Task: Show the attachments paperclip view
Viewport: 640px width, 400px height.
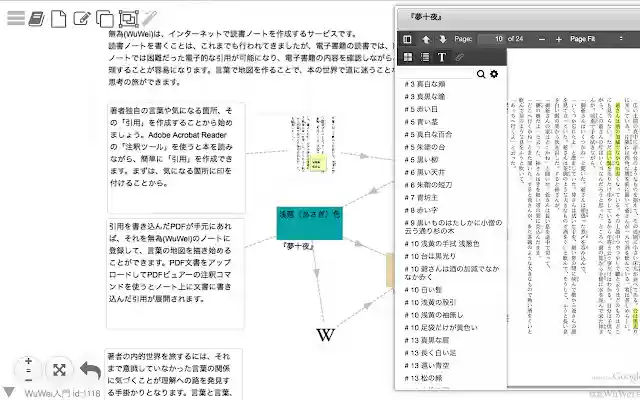Action: point(459,57)
